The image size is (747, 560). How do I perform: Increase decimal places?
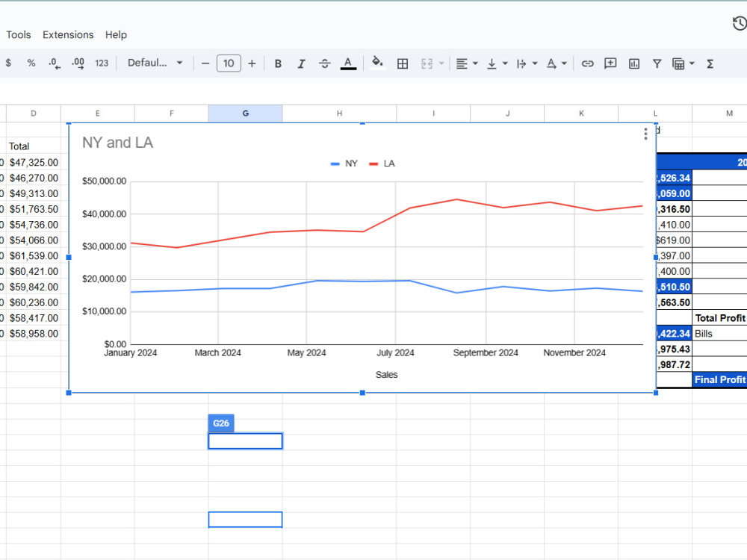point(78,63)
